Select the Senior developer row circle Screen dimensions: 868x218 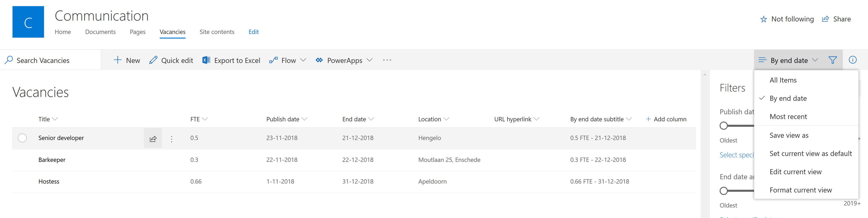click(x=22, y=138)
